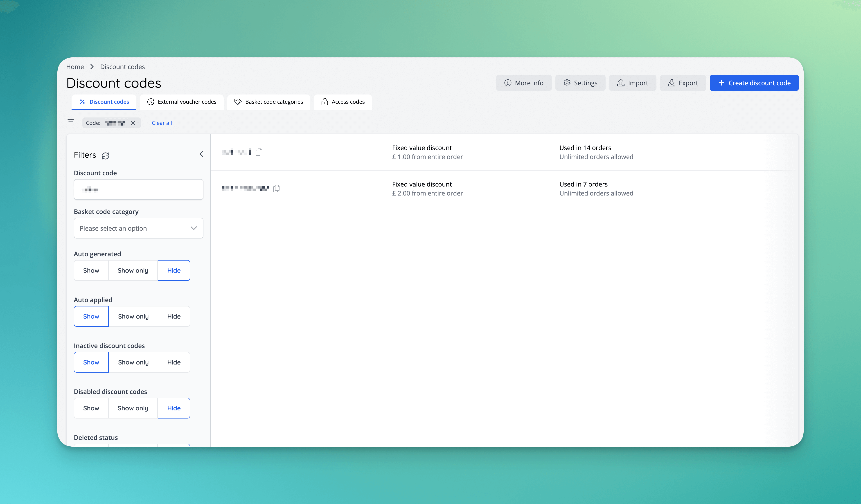Click the Clear all link
This screenshot has width=861, height=504.
[162, 123]
